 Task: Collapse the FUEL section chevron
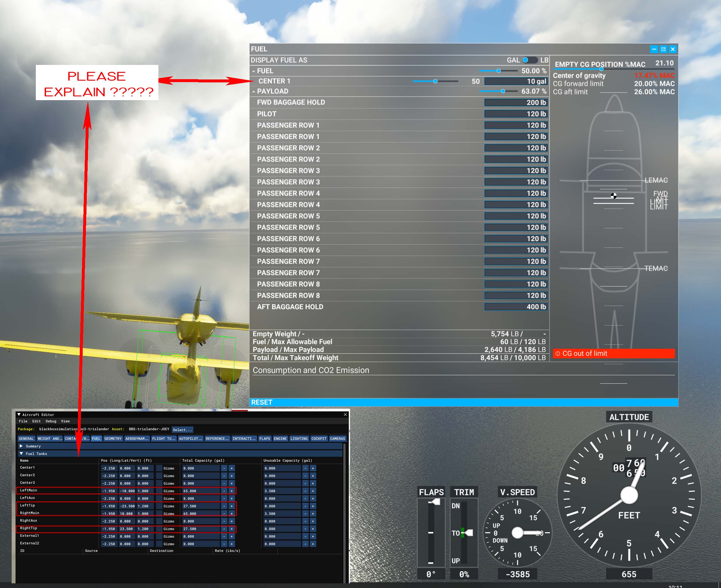pos(253,71)
